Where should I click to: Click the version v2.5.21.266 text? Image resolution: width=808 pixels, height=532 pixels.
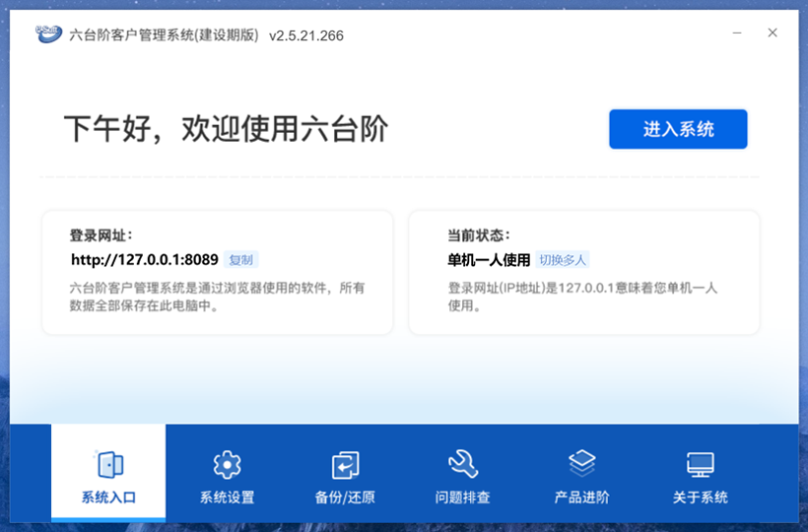pos(306,35)
